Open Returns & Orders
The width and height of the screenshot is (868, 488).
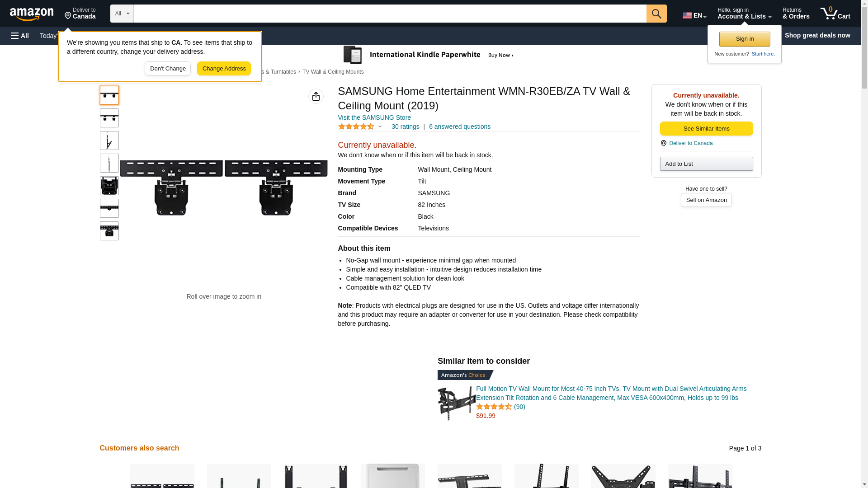click(x=796, y=14)
